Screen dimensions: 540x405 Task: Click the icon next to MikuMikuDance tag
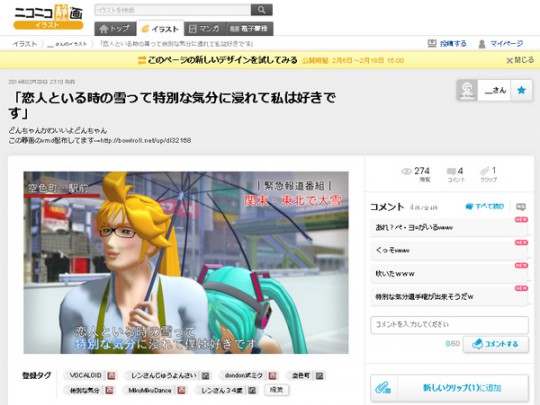(181, 391)
